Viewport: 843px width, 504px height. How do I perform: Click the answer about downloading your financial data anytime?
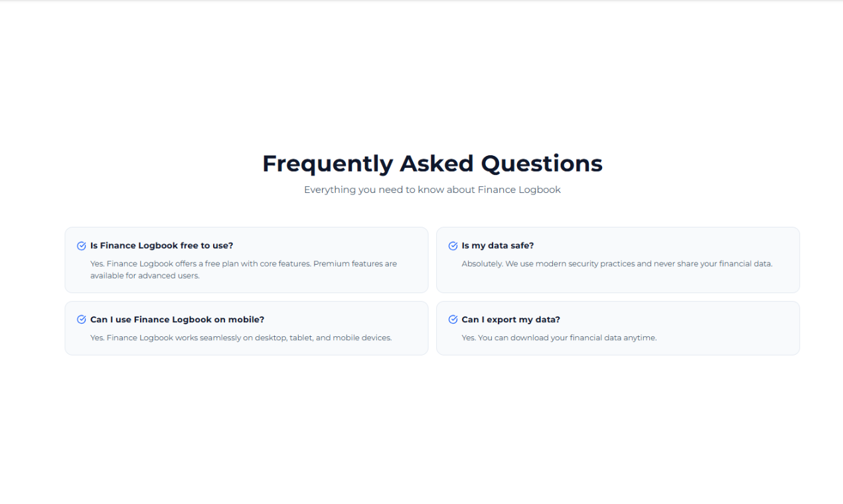point(560,338)
